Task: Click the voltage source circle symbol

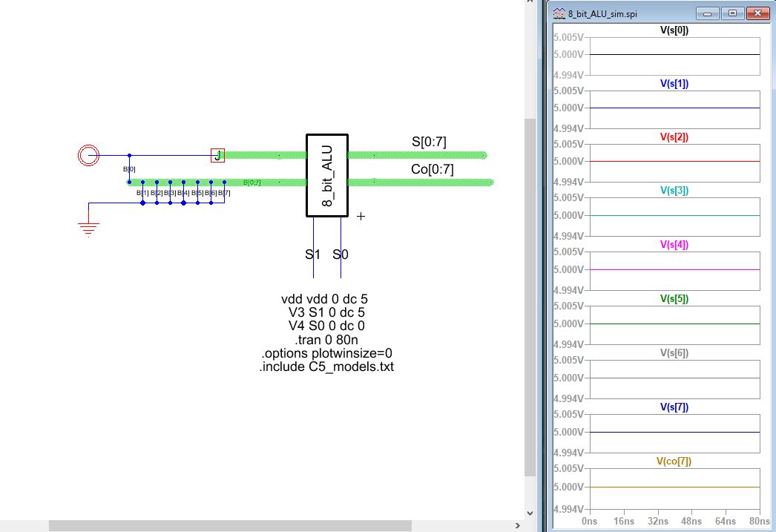Action: click(88, 155)
